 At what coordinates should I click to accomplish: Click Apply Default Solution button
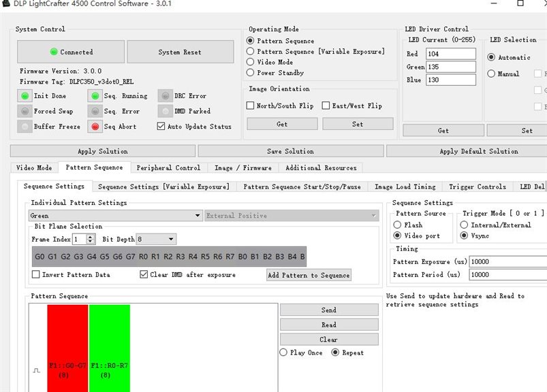467,151
